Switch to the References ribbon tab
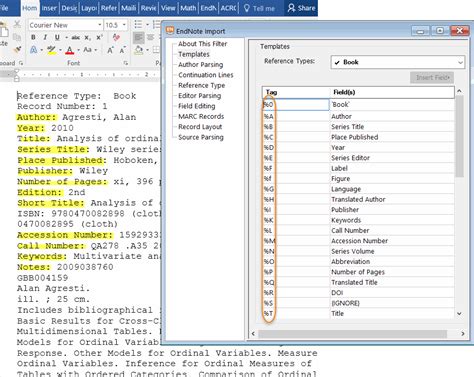474x377 pixels. pos(109,8)
